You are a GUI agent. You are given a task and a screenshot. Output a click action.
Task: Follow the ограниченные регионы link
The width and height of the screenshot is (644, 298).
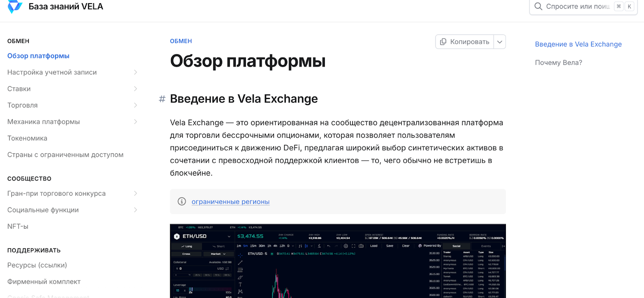[231, 202]
